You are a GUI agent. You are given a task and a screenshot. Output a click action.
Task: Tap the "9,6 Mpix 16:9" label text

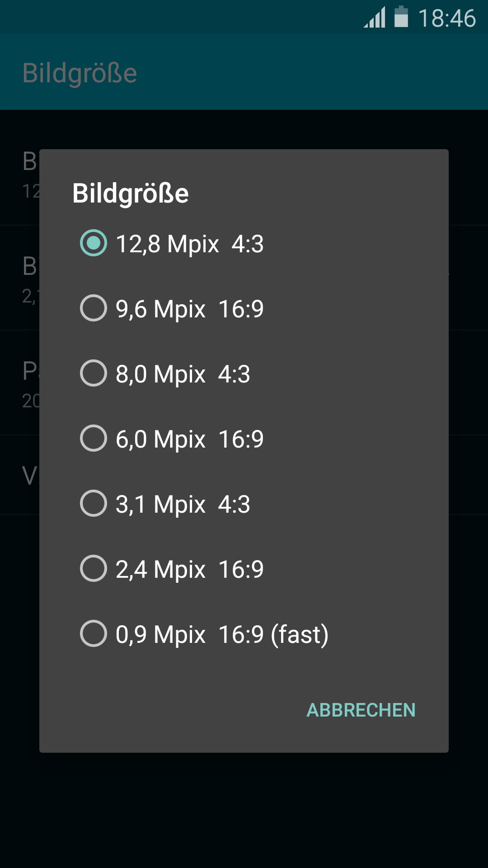coord(189,309)
